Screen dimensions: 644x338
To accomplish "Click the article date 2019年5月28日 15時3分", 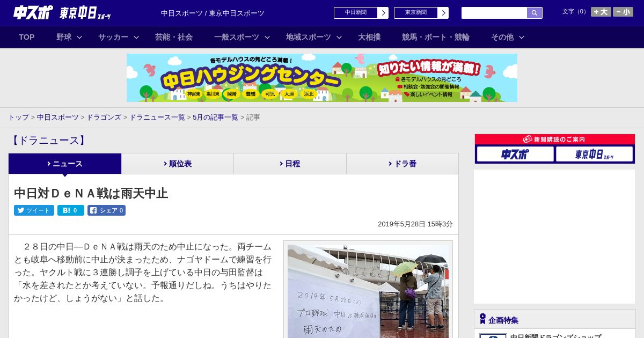I will pyautogui.click(x=415, y=224).
